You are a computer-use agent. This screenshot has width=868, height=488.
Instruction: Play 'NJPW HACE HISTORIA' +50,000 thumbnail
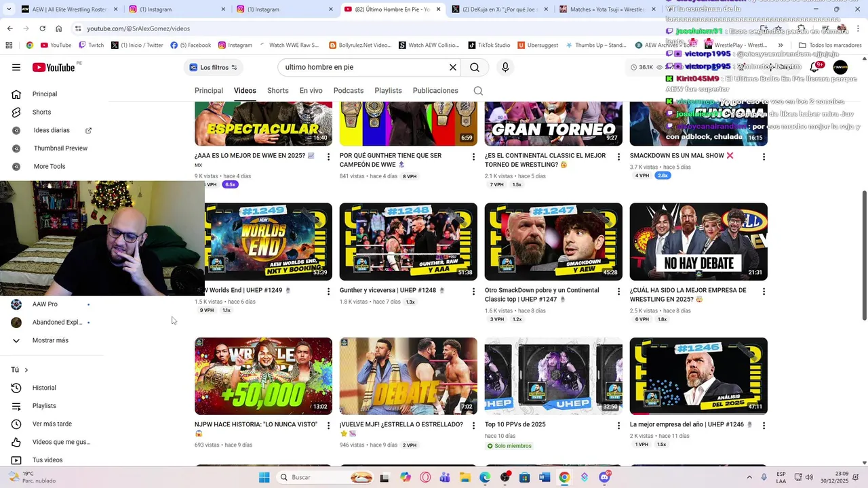[263, 376]
